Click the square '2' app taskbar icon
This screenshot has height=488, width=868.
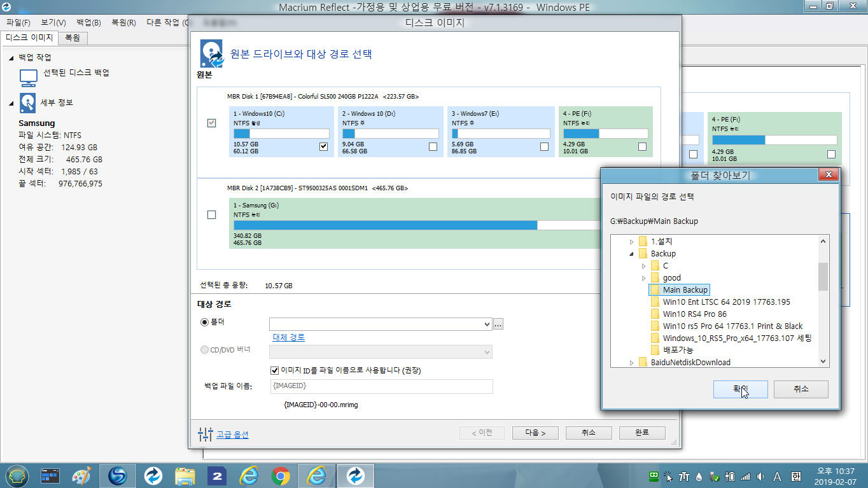[x=217, y=475]
